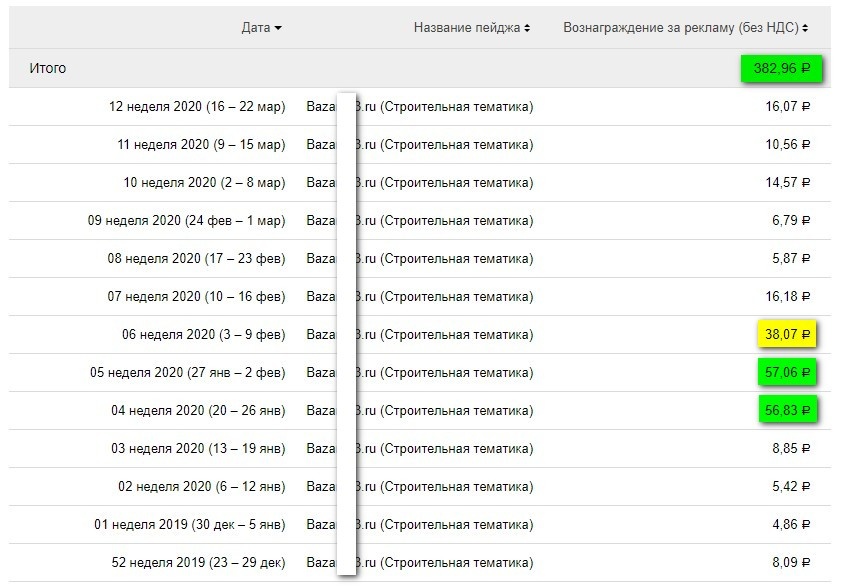841x588 pixels.
Task: Click the Итого row label
Action: (47, 69)
